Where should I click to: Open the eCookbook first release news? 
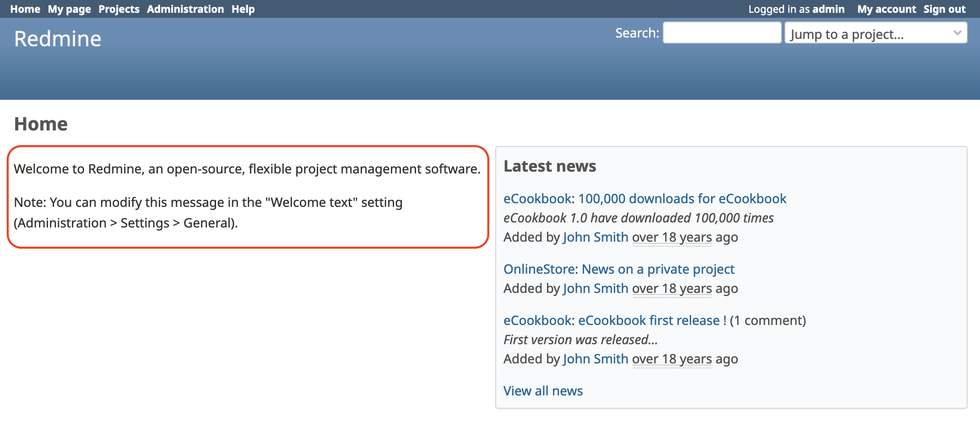coord(652,320)
